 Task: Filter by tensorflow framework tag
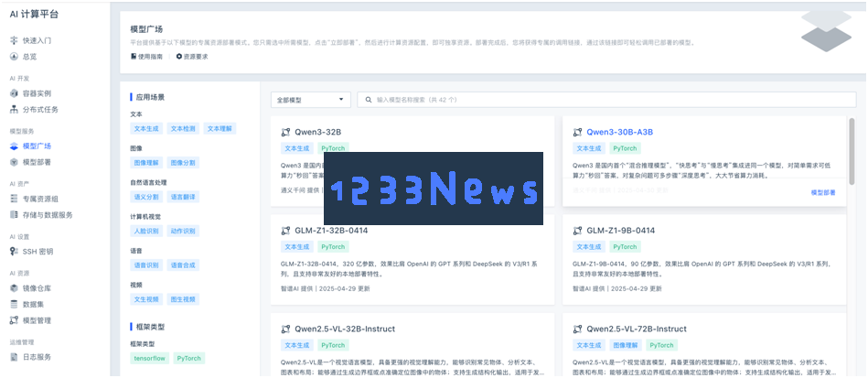[x=149, y=358]
